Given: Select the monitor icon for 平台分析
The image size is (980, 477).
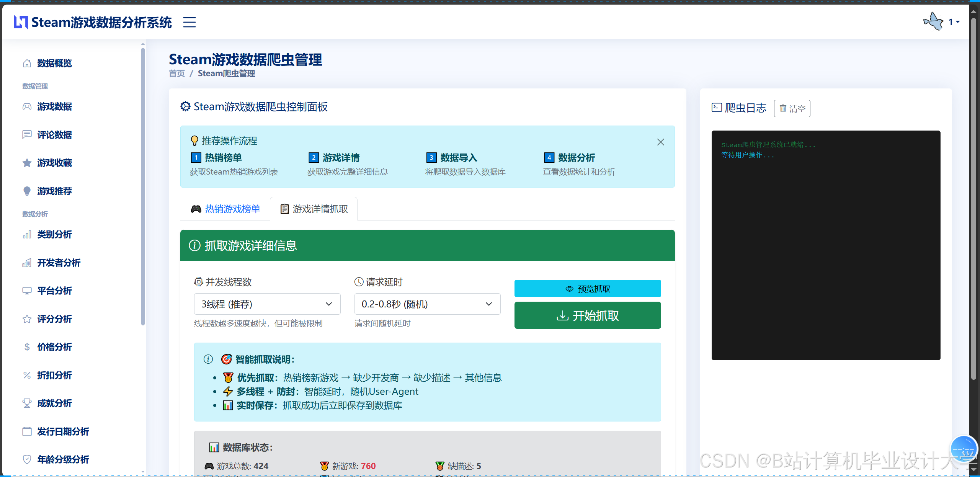Looking at the screenshot, I should 26,291.
